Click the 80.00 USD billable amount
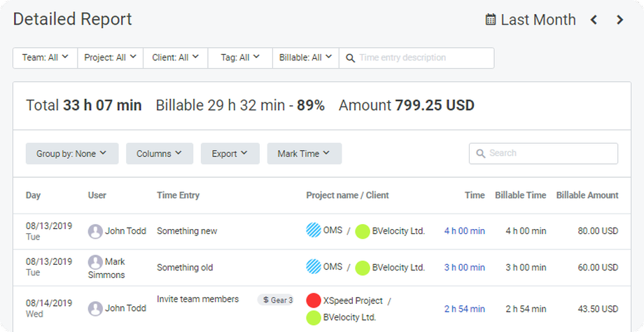This screenshot has height=332, width=644. click(598, 231)
